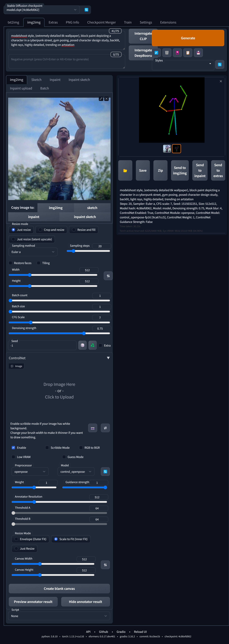Screen dimensions: 229x644
Task: Edit the input image with pencil icon
Action: pos(101,99)
